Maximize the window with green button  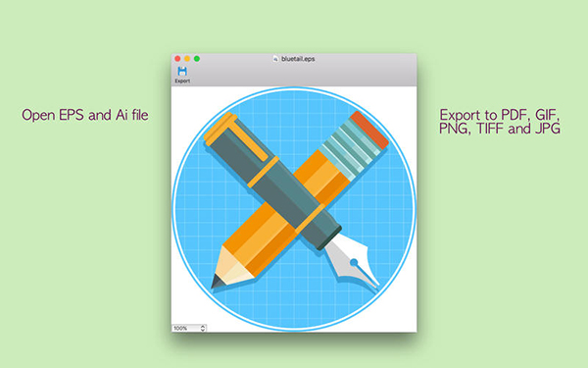coord(197,59)
